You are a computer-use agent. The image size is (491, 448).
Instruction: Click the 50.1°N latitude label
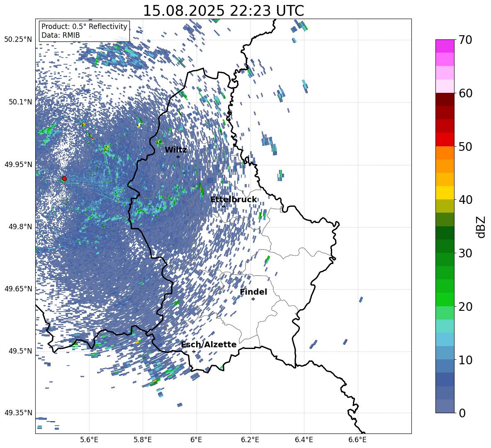pos(20,102)
